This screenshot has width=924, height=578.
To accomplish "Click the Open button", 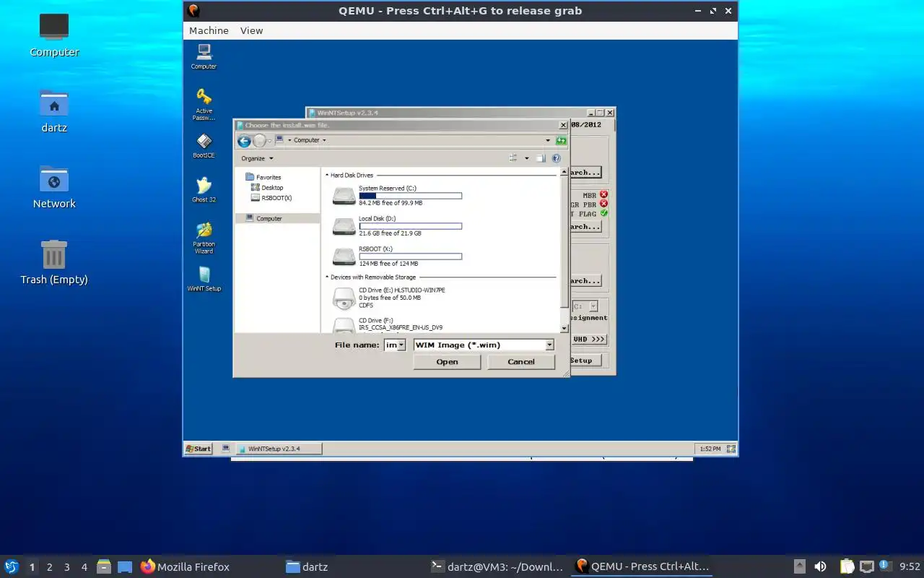I will 447,362.
